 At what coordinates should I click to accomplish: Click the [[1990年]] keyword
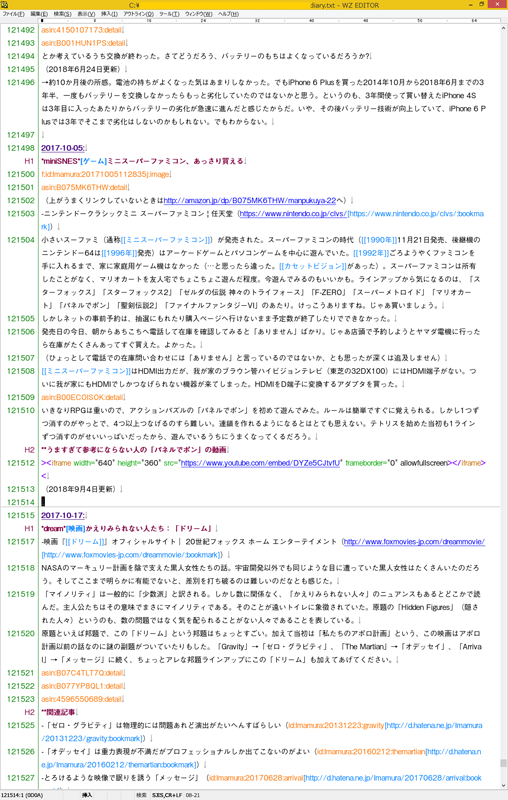click(x=379, y=240)
